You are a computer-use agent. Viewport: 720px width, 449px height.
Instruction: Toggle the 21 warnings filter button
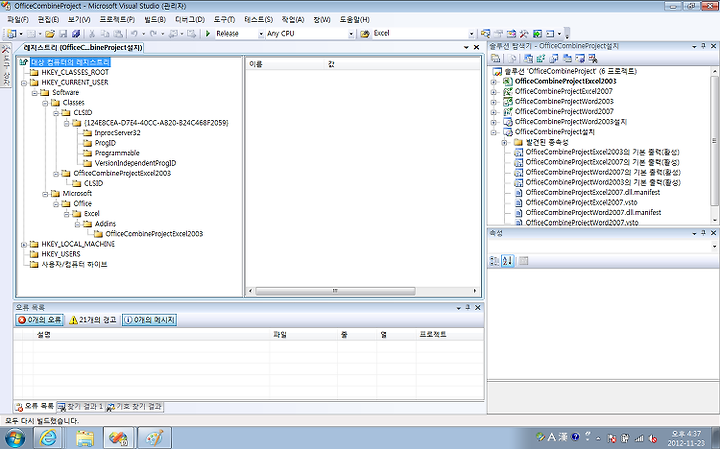pyautogui.click(x=93, y=320)
